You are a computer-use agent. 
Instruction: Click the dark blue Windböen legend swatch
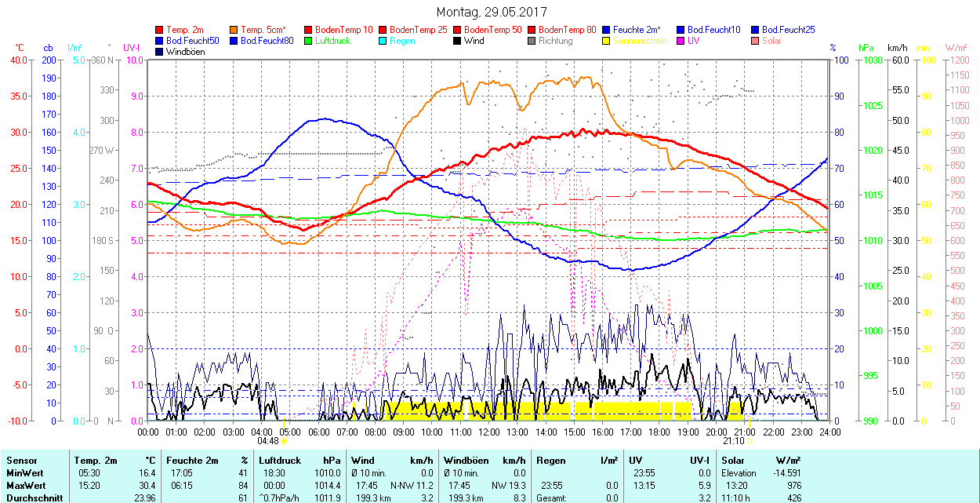160,52
